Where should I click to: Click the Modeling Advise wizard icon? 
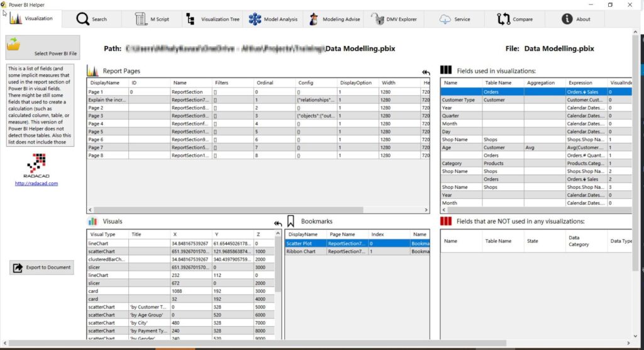(x=314, y=19)
